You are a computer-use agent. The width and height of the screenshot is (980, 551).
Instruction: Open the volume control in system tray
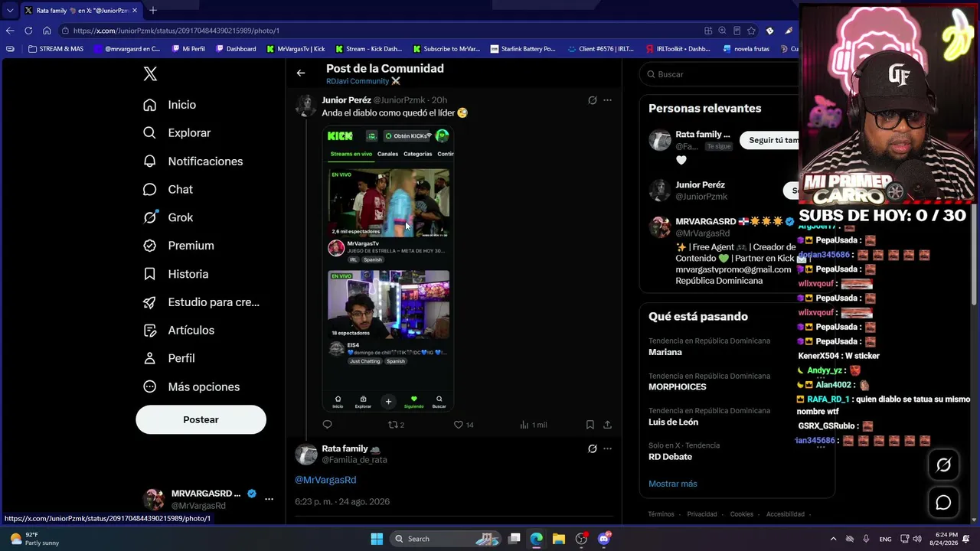coord(917,539)
